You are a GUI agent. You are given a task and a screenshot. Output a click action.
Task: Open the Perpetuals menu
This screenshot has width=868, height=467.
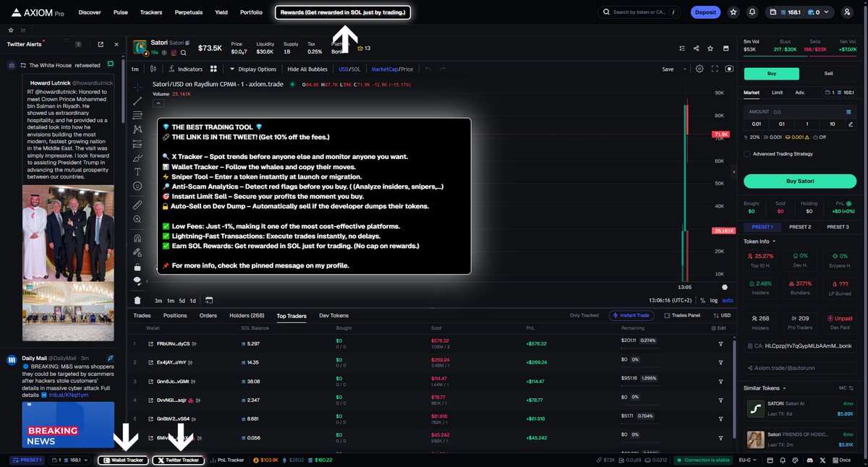point(189,12)
